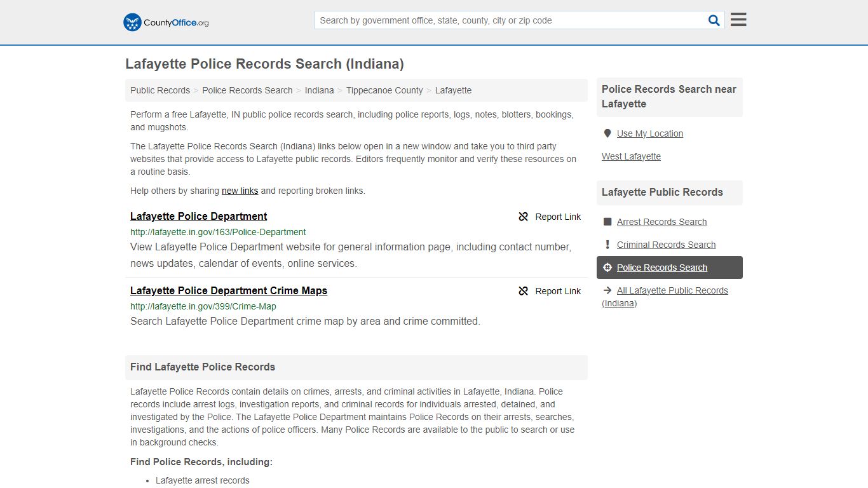Go to the Tippecanoe County breadcrumb
The image size is (868, 488).
(384, 90)
